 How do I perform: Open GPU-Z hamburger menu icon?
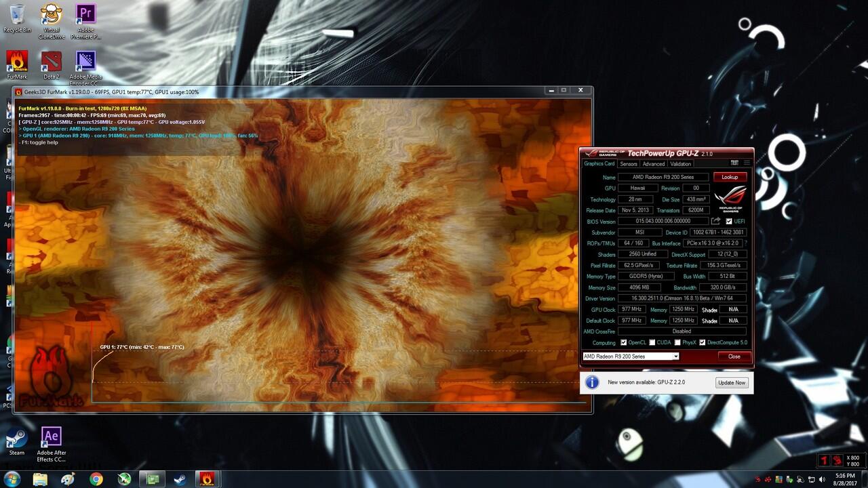click(747, 163)
